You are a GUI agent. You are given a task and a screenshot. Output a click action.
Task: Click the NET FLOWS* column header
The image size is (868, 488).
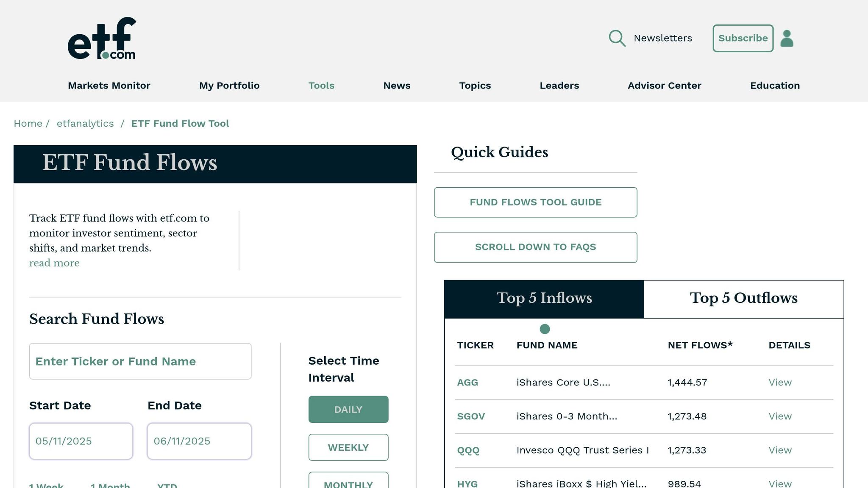click(x=700, y=345)
